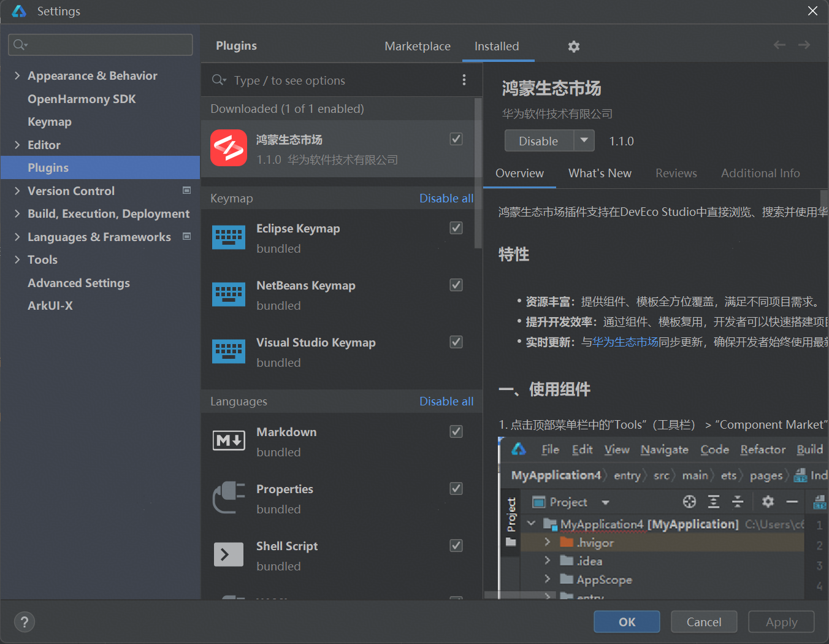Click the Visual Studio Keymap keyboard icon
The image size is (829, 644).
(x=229, y=351)
